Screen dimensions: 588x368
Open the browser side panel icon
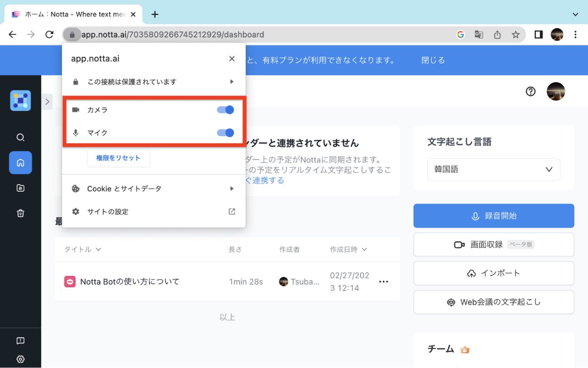click(x=539, y=34)
